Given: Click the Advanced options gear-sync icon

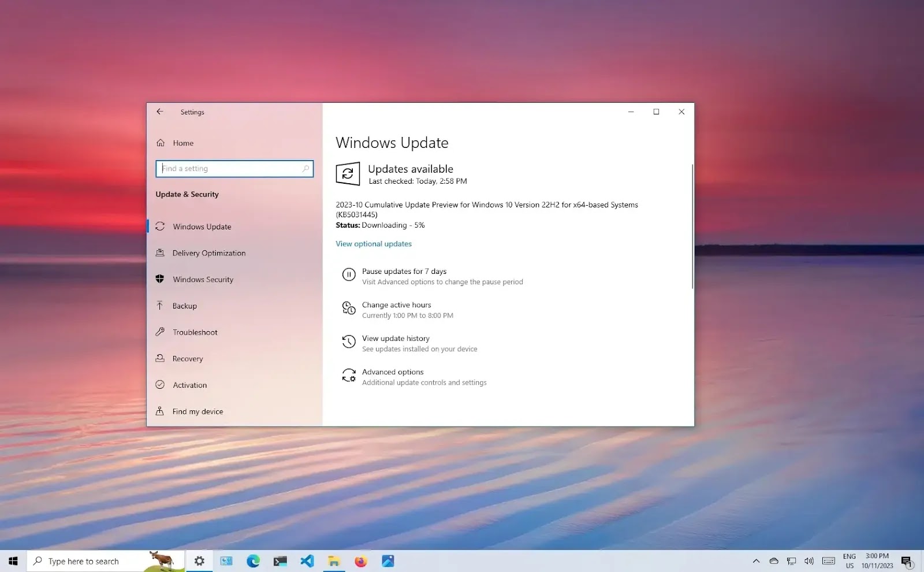Looking at the screenshot, I should [x=349, y=376].
